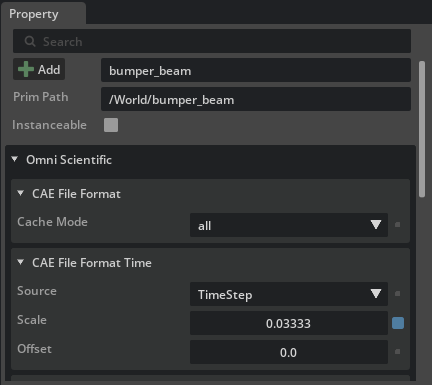Screen dimensions: 432x385
Task: Click the Cache Mode label
Action: (x=52, y=222)
